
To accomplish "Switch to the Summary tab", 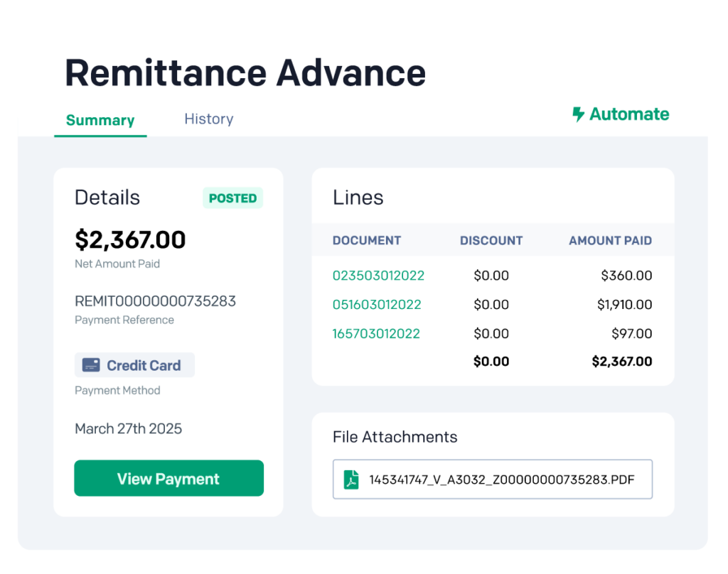I will coord(100,120).
